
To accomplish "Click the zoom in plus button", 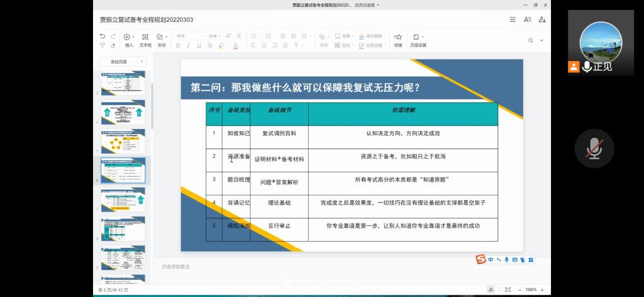I will click(x=543, y=289).
